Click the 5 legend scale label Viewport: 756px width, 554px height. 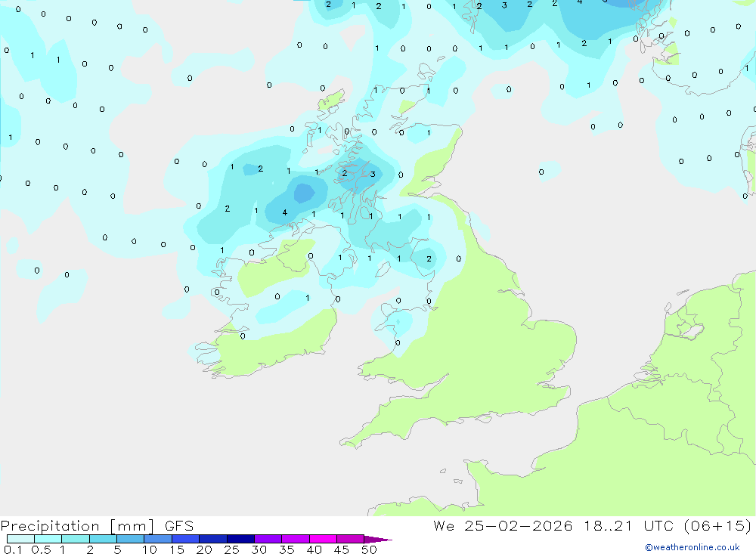click(x=117, y=549)
